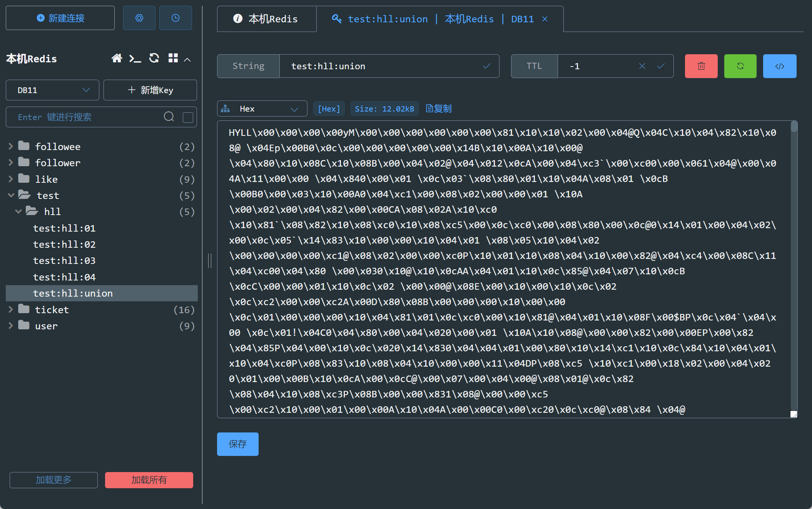The image size is (812, 509).
Task: Open the Hex format viewer dropdown
Action: 262,108
